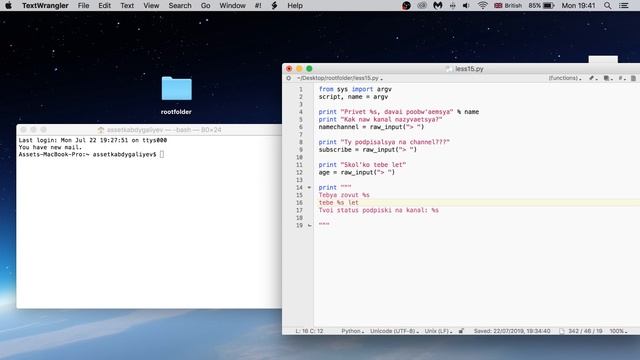Open the included files popup
This screenshot has width=640, height=360.
coord(608,78)
